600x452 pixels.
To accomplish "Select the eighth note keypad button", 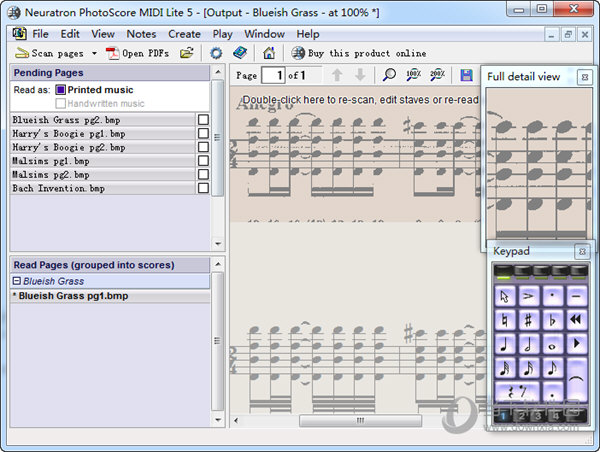I will pyautogui.click(x=553, y=368).
